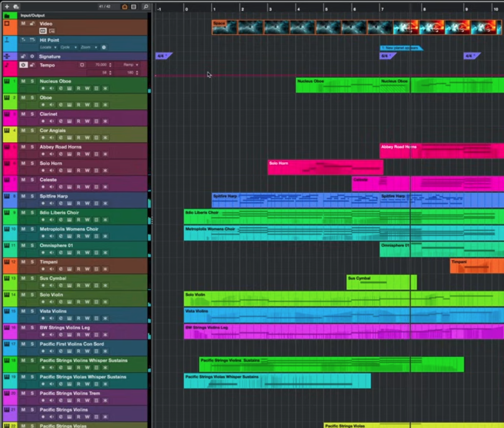Open lanes icon on Cor Anglais track
Image resolution: width=504 pixels, height=428 pixels.
point(96,138)
